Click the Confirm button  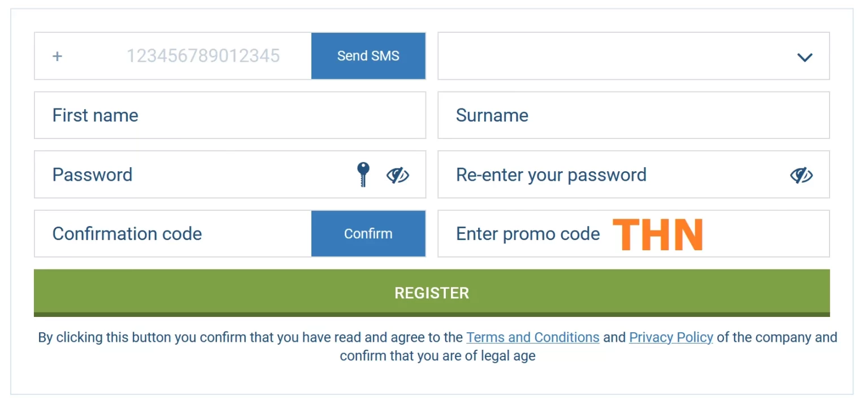tap(368, 233)
